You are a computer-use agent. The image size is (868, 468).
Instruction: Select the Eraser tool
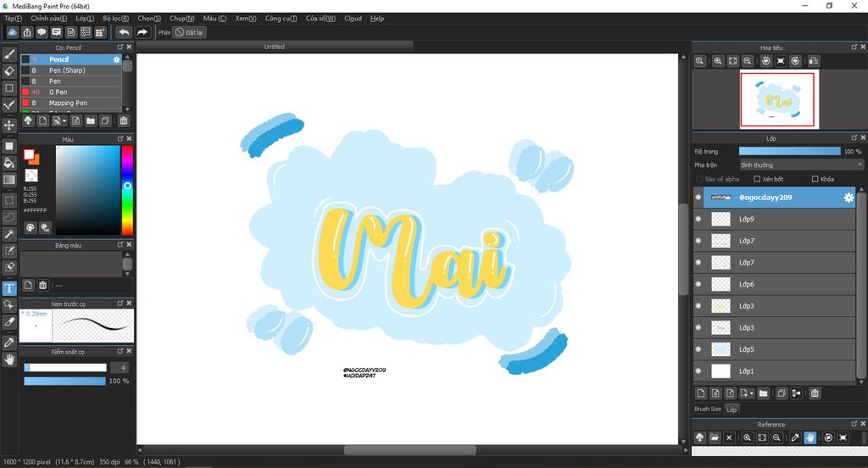9,71
